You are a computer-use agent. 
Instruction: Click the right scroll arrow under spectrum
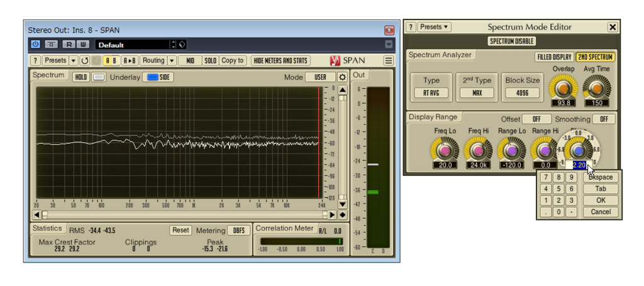point(332,215)
